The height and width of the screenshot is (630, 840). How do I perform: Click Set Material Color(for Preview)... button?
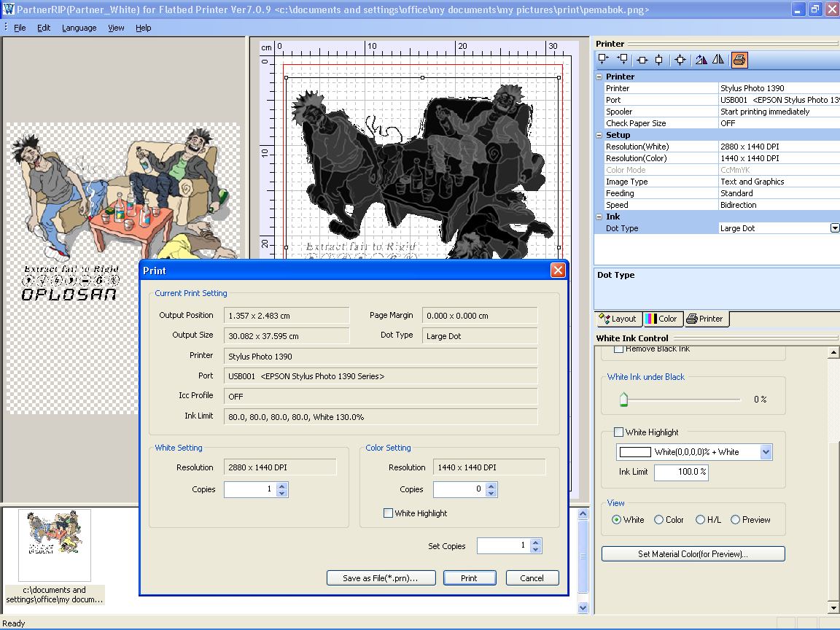(693, 554)
